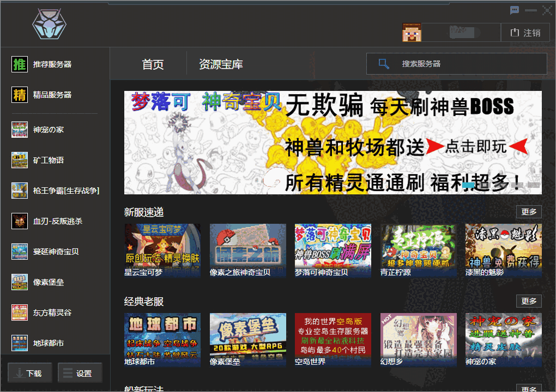Click 注销 to log out
Viewport: 556px width, 392px height.
[525, 33]
